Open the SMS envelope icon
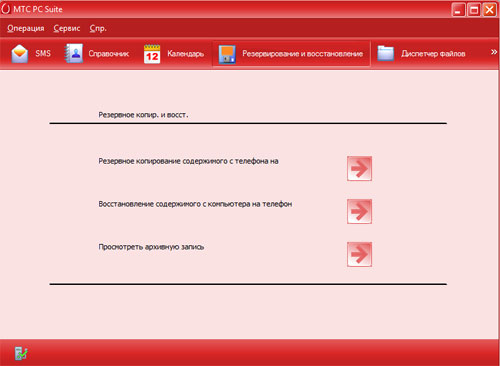Image resolution: width=500 pixels, height=366 pixels. 20,53
